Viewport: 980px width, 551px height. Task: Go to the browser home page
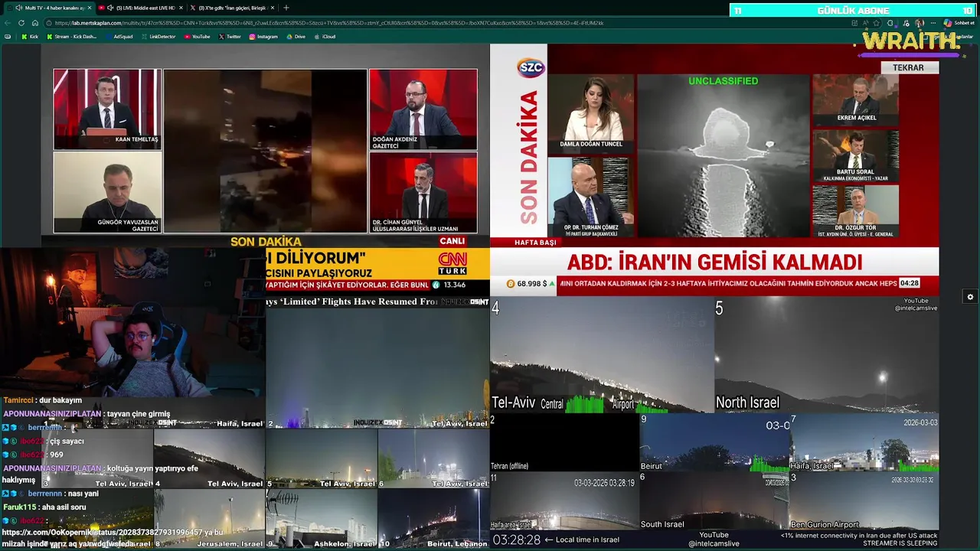[35, 23]
